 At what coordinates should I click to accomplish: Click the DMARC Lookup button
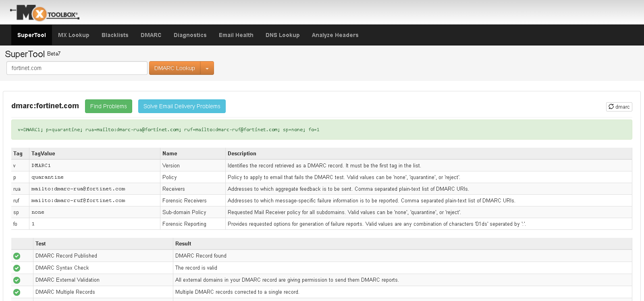coord(175,68)
